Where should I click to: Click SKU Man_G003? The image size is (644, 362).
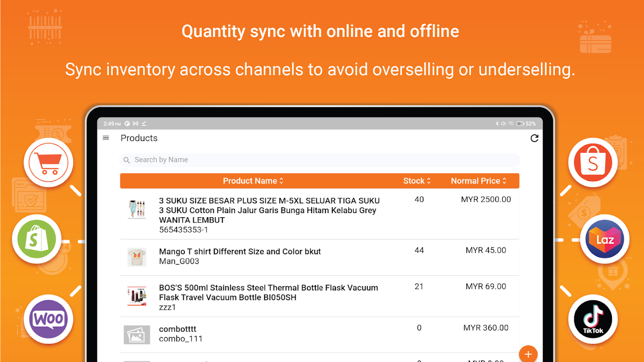pos(179,262)
